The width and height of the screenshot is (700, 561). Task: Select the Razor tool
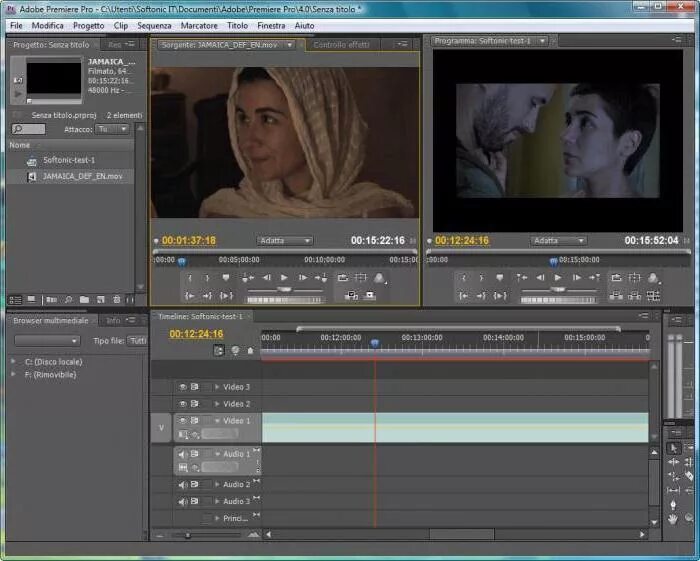click(690, 476)
